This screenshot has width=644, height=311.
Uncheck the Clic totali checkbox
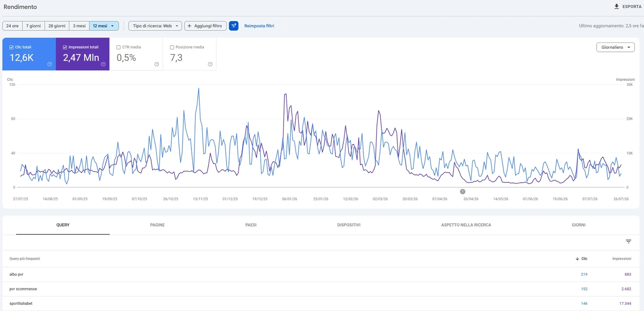click(x=12, y=47)
